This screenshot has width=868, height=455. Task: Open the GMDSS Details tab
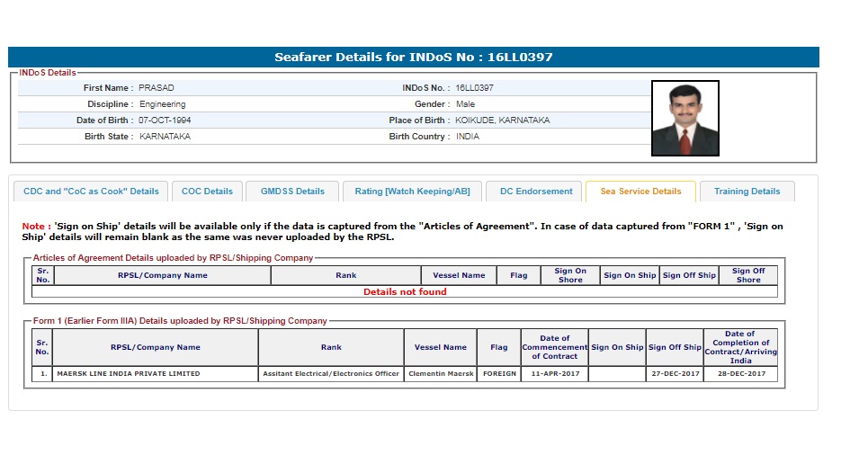coord(292,192)
